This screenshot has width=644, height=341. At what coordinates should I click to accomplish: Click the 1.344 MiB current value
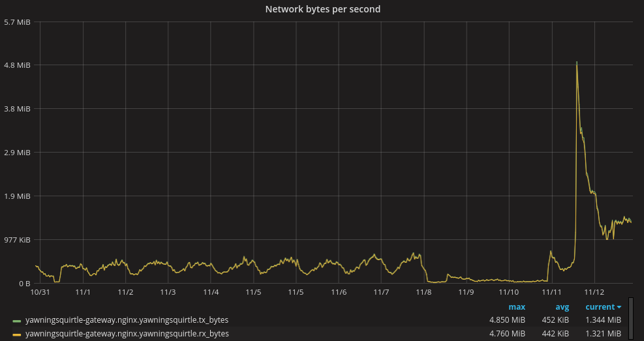[x=603, y=320]
